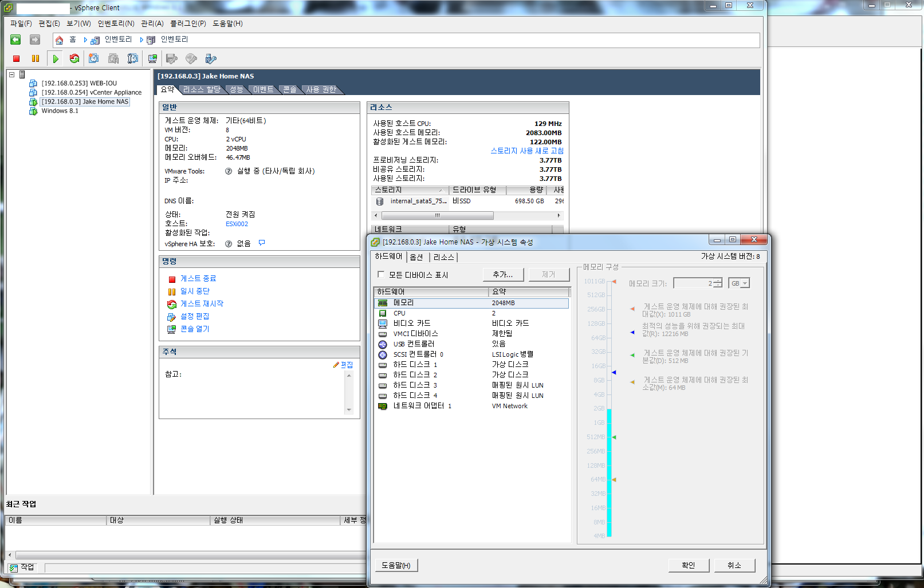The width and height of the screenshot is (924, 588).
Task: Click the 설정 편집 command link
Action: [195, 316]
